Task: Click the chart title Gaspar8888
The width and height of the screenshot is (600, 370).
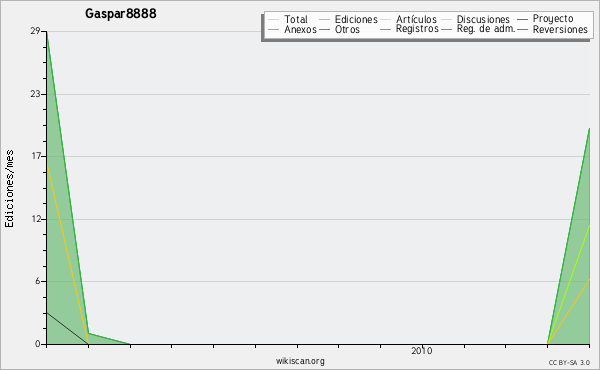Action: point(121,13)
